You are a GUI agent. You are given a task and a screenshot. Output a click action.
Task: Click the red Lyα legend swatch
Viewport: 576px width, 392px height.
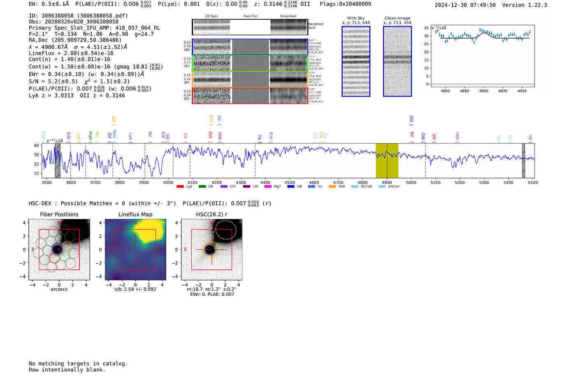[180, 187]
